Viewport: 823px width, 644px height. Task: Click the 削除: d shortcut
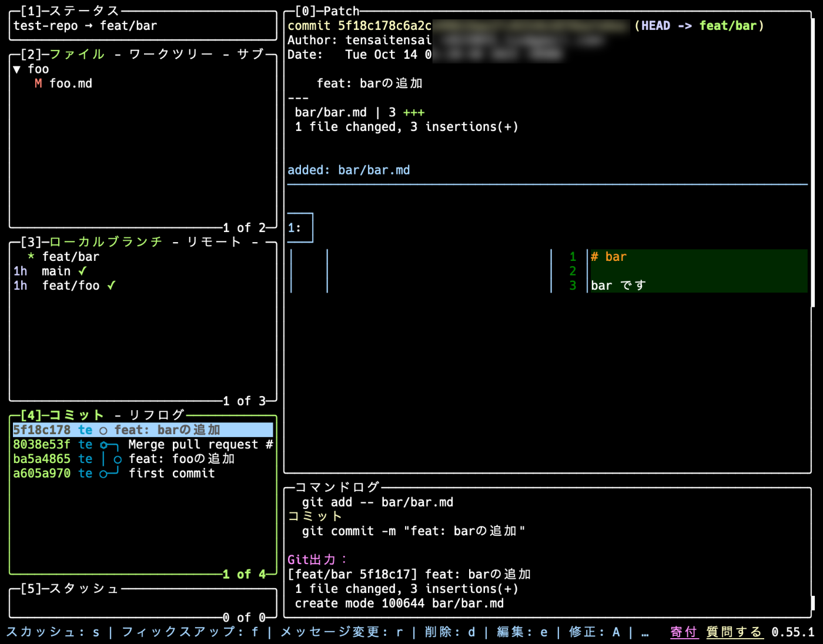pyautogui.click(x=450, y=632)
